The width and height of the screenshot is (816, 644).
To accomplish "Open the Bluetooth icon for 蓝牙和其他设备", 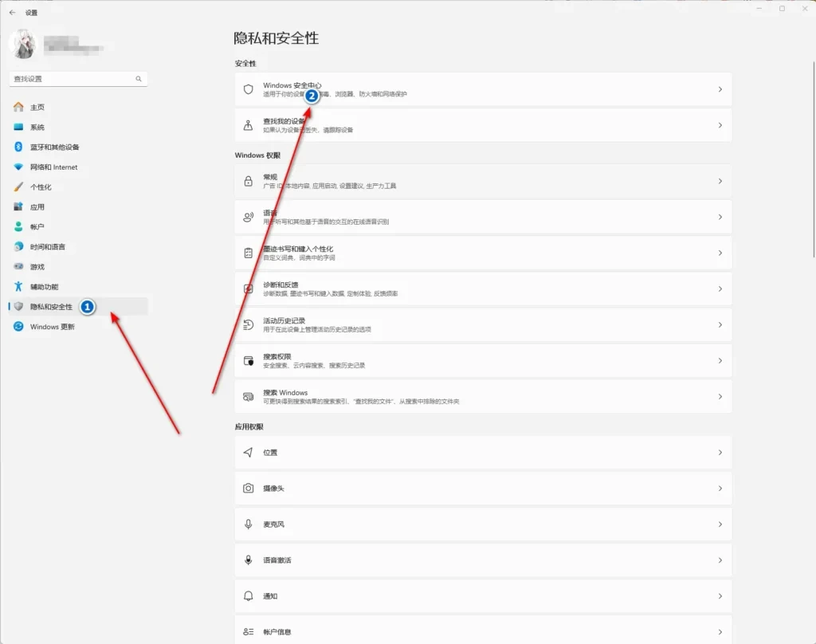I will click(x=18, y=147).
